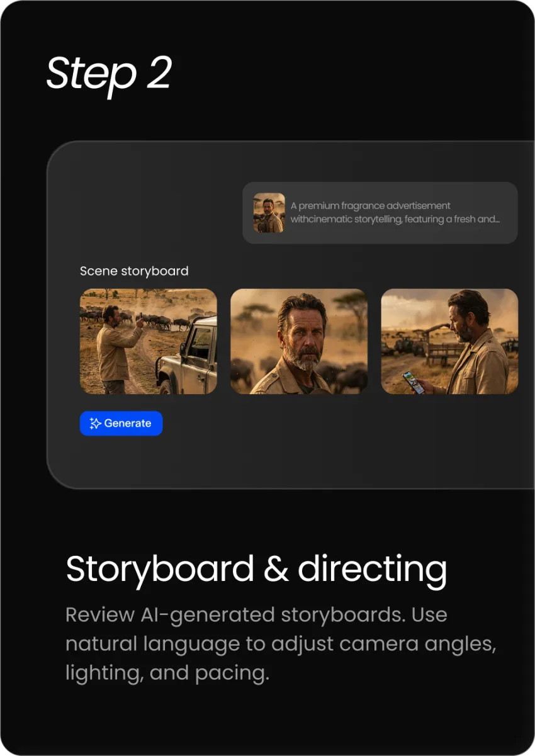The height and width of the screenshot is (756, 535).
Task: Click the blue Generate button
Action: coord(121,424)
